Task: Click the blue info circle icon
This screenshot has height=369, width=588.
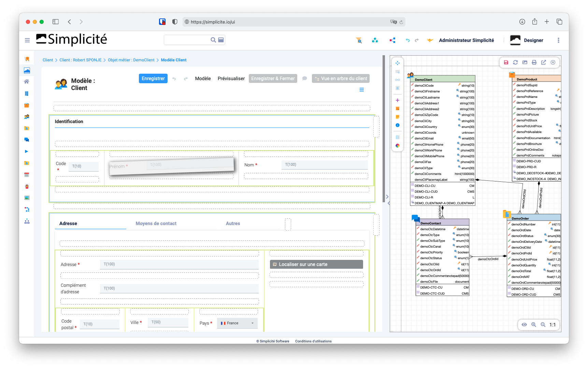Action: tap(398, 125)
